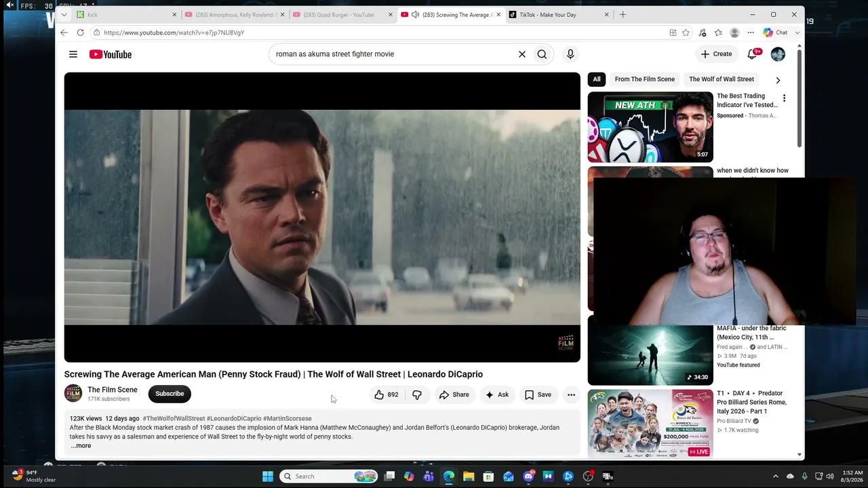This screenshot has height=488, width=868.
Task: Close the Kick tab
Action: (x=174, y=14)
